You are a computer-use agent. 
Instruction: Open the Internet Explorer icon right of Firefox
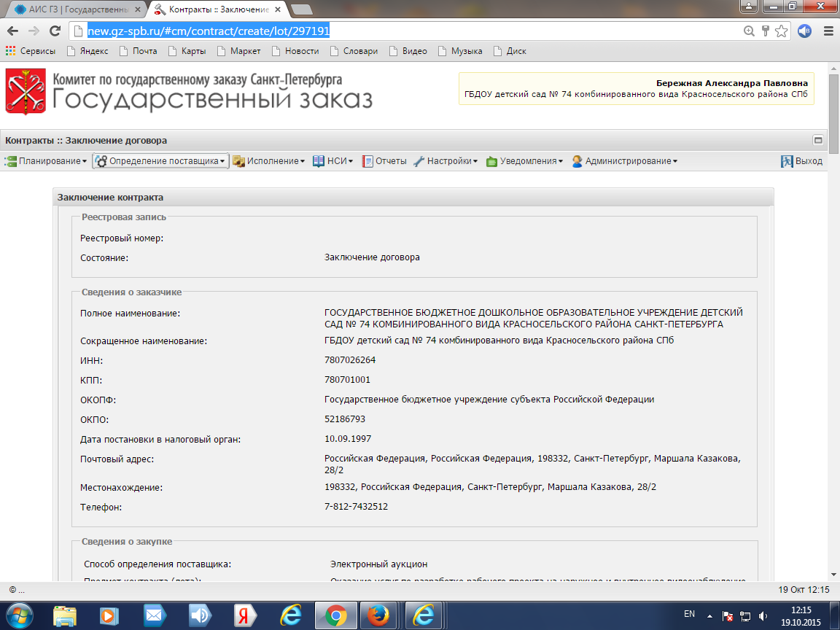click(x=423, y=615)
